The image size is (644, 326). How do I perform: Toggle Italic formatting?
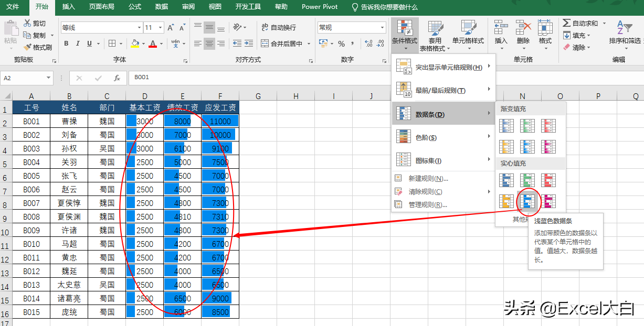pos(78,44)
